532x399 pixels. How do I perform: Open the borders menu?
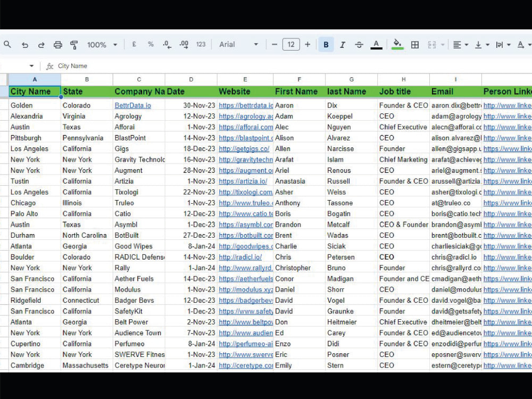pos(414,45)
